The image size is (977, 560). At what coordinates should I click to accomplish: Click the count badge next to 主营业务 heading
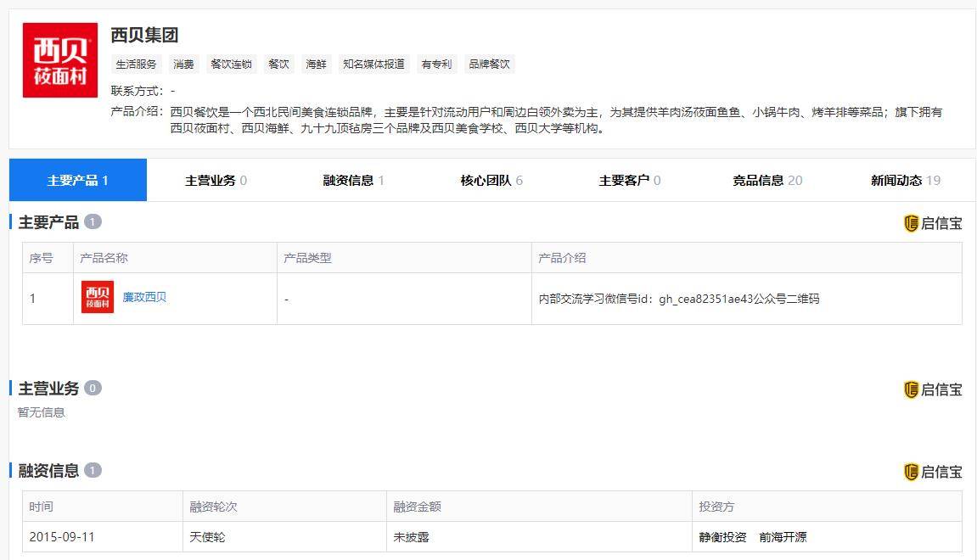point(93,388)
